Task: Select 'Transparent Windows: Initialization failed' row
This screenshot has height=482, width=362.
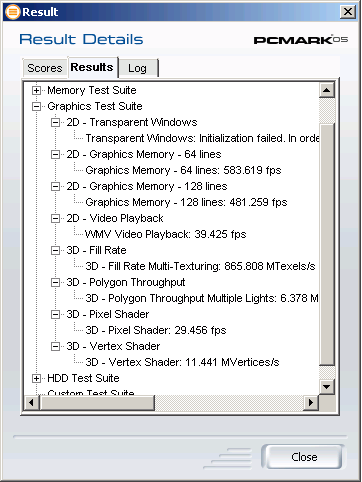Action: [202, 138]
